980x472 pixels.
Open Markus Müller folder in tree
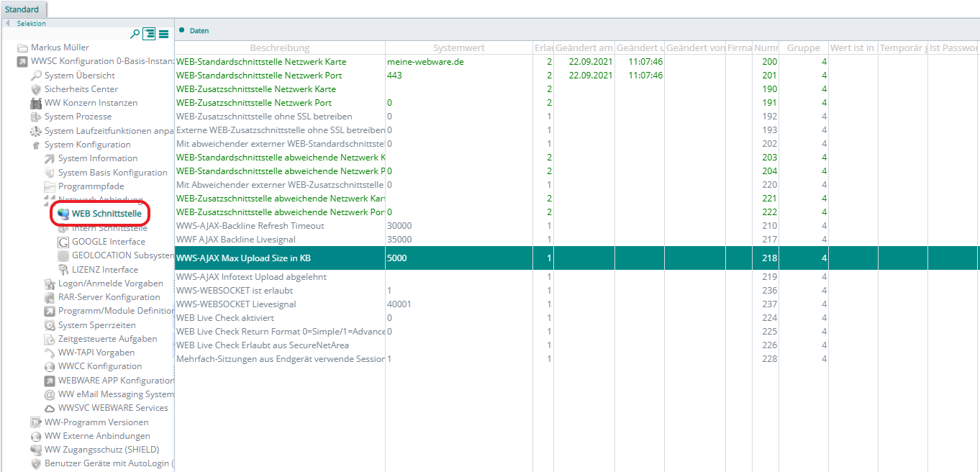click(60, 47)
